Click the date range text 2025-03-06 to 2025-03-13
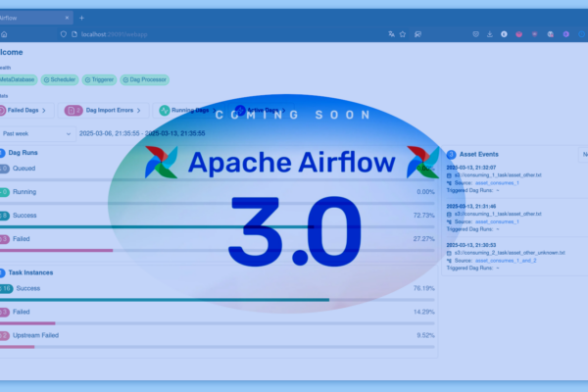 (x=142, y=133)
